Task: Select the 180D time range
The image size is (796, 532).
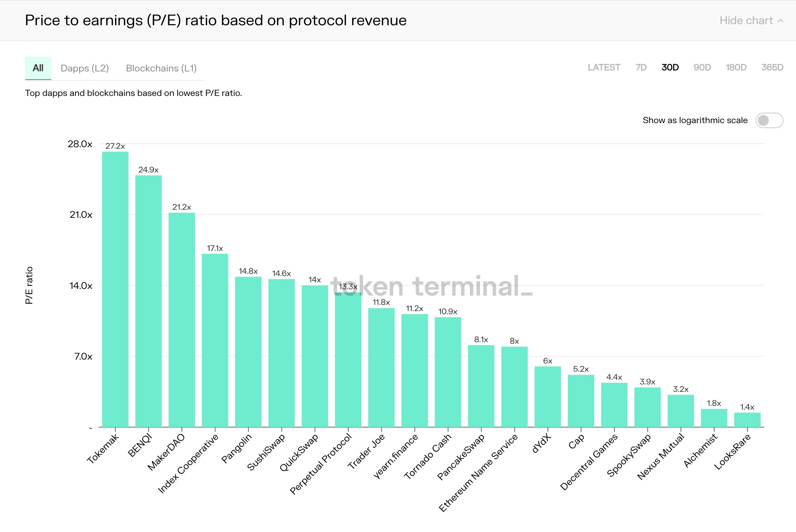Action: [736, 68]
